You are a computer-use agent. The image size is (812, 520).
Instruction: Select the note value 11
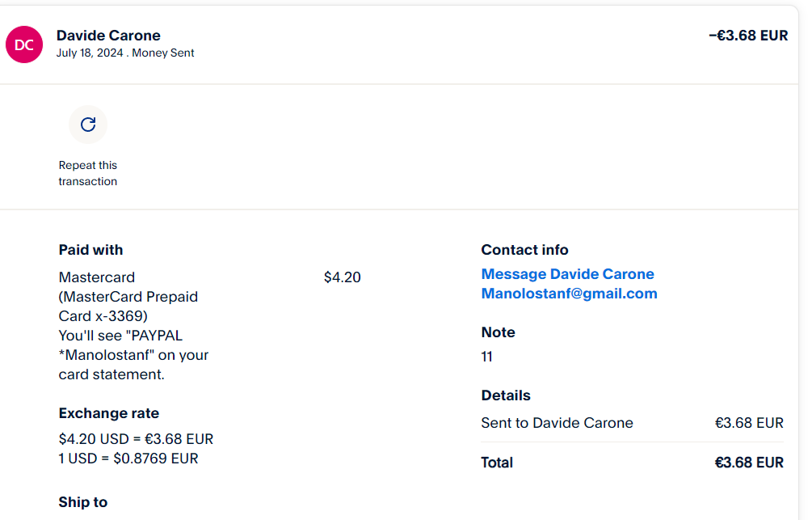(486, 357)
